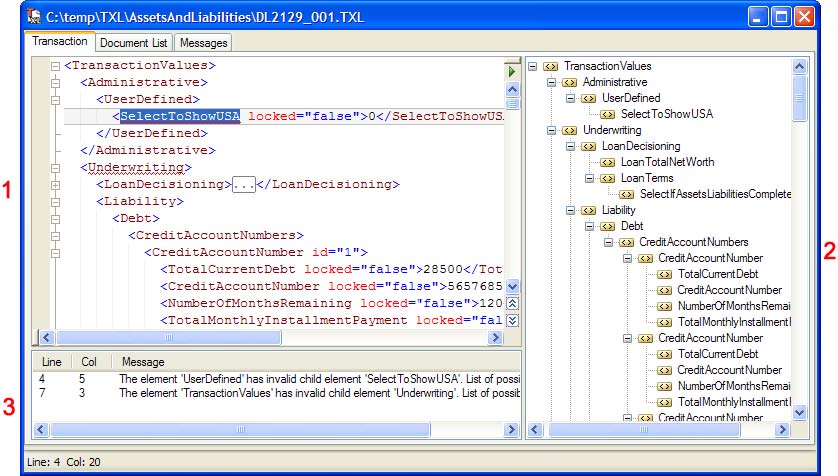Click the editor's horizontal scroll-right arrow

click(x=495, y=338)
